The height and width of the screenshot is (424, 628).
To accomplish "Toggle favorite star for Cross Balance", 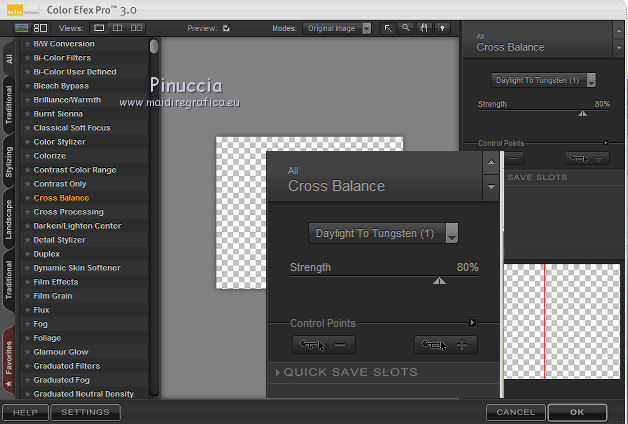I will pyautogui.click(x=27, y=198).
